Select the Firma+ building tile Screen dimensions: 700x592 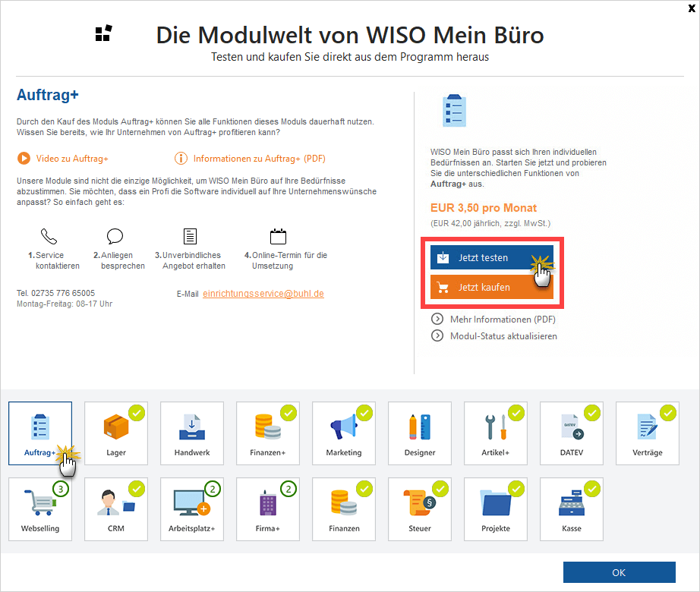click(x=268, y=509)
